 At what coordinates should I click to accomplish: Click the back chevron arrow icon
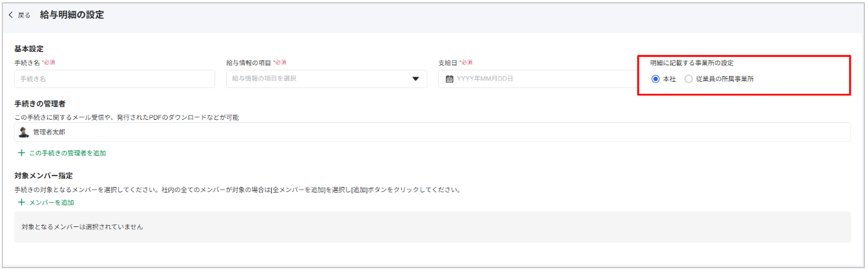(x=11, y=15)
